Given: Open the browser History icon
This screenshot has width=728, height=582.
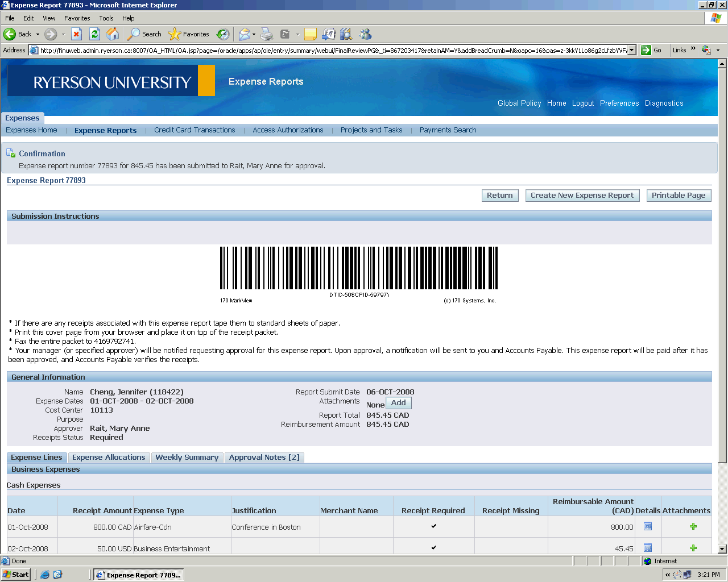Looking at the screenshot, I should pos(223,34).
